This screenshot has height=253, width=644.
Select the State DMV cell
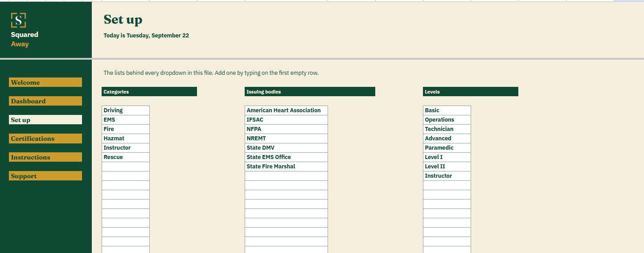pos(286,148)
